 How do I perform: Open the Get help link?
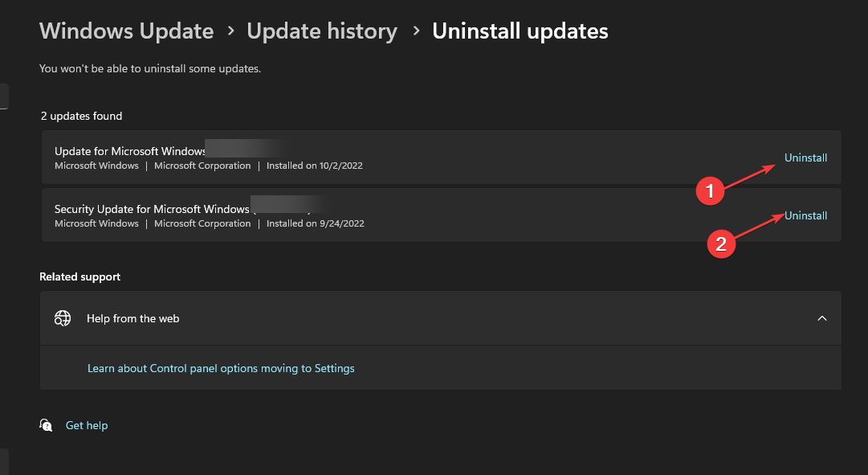tap(87, 425)
